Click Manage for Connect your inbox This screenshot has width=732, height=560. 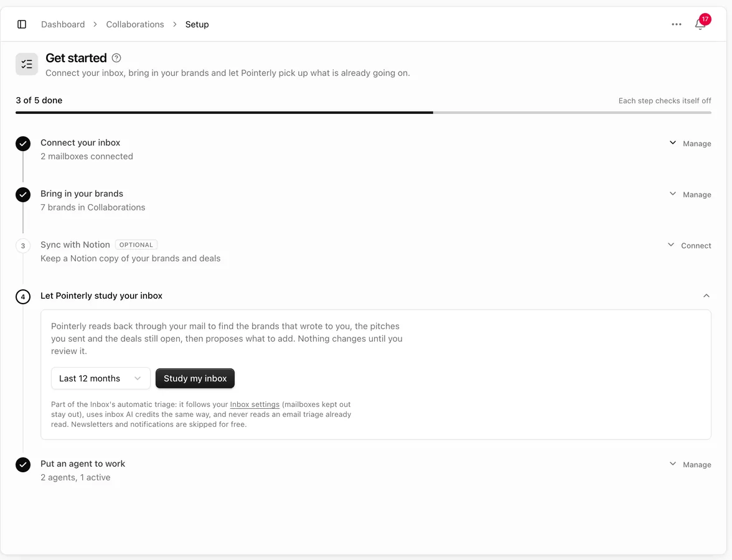[x=697, y=144]
